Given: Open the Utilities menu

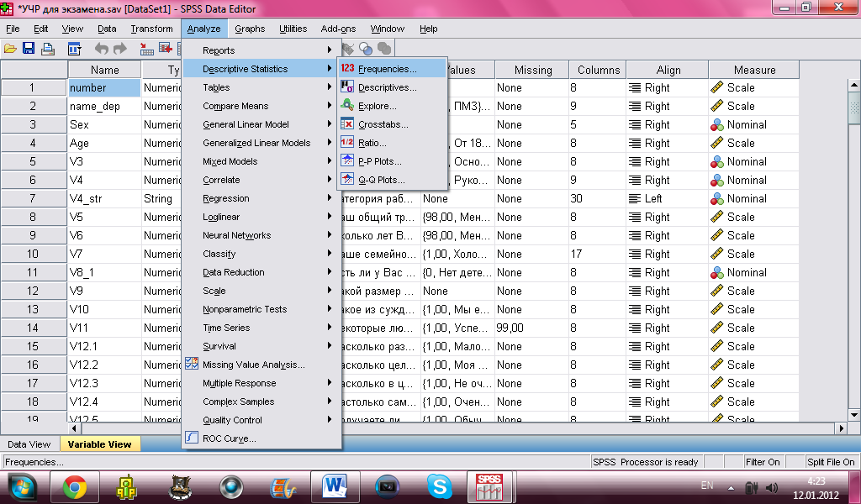Looking at the screenshot, I should (x=293, y=29).
